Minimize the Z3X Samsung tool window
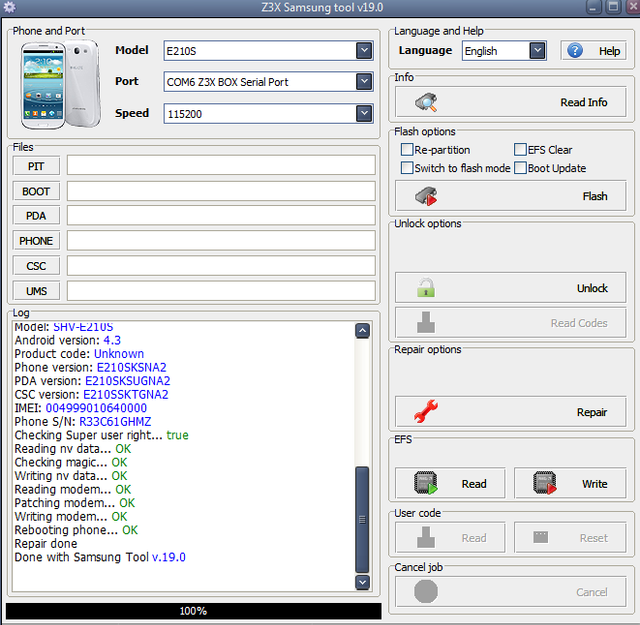 [x=593, y=7]
